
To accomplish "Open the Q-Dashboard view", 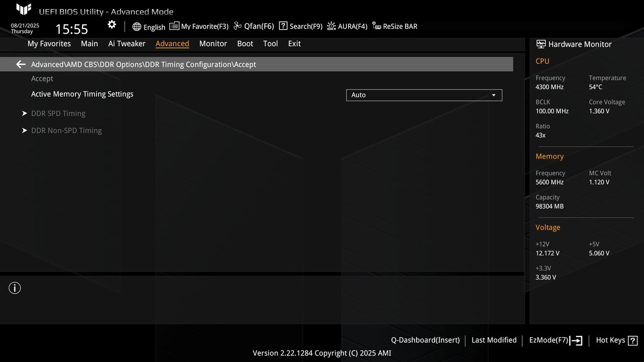I will (x=425, y=340).
